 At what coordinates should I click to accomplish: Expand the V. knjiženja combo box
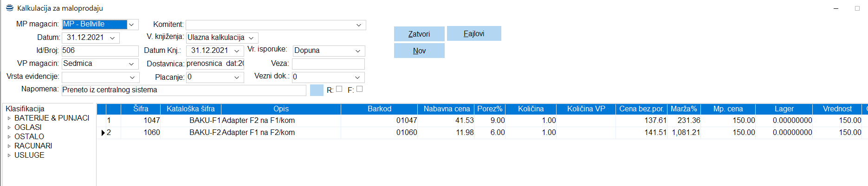tap(251, 38)
